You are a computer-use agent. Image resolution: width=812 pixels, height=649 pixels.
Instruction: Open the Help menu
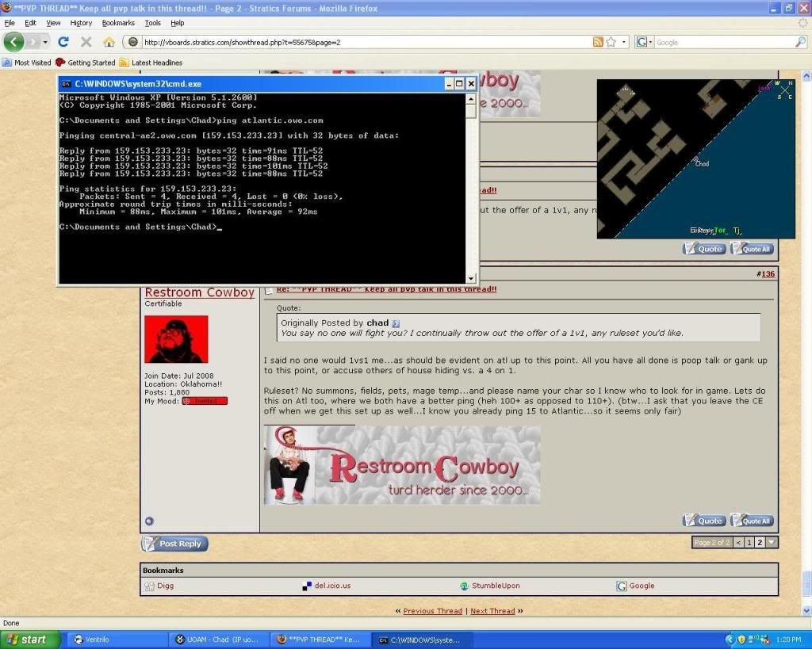[x=178, y=23]
